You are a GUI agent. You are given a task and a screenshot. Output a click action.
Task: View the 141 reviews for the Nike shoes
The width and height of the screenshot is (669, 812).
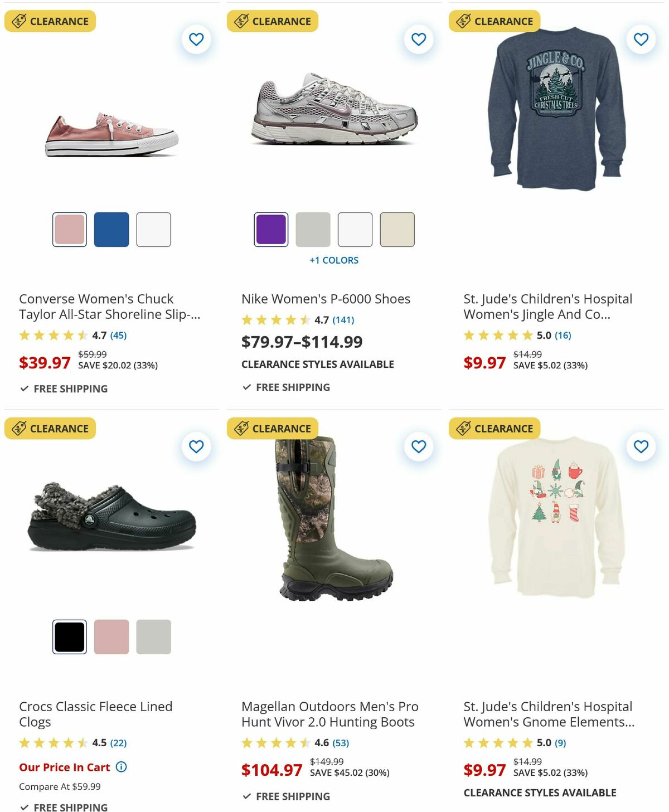(343, 320)
